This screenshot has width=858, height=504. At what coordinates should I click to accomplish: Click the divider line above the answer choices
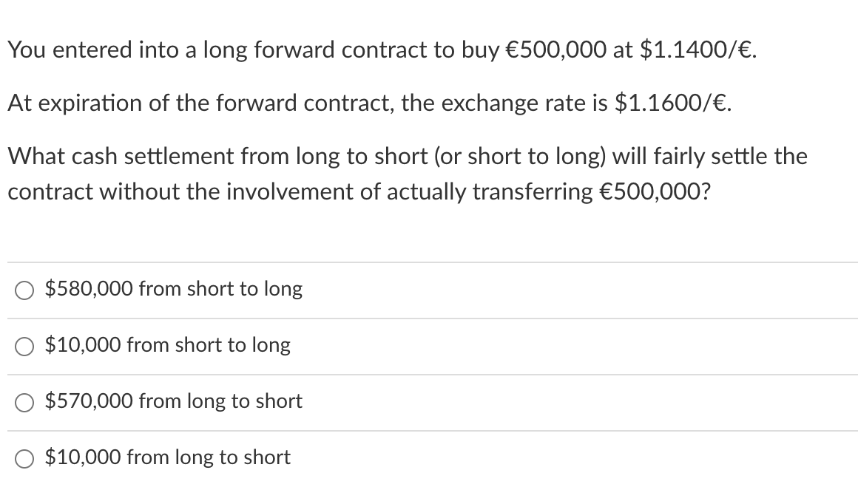click(x=429, y=262)
